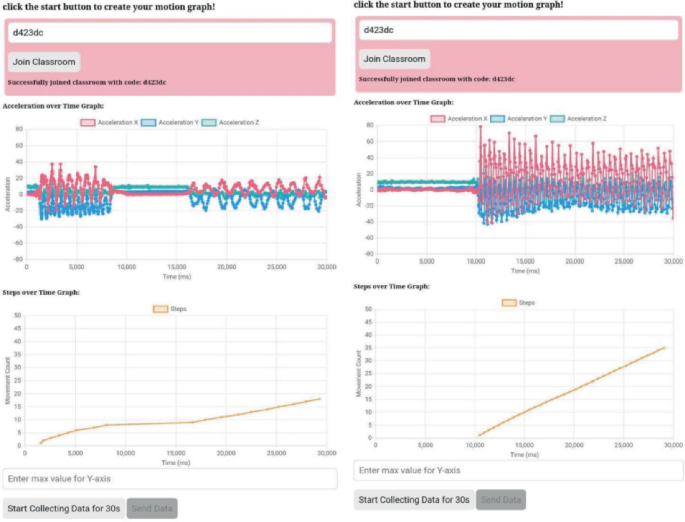Click left Enter max value for Y-axis field
Screen dimensions: 685x522
tap(170, 479)
